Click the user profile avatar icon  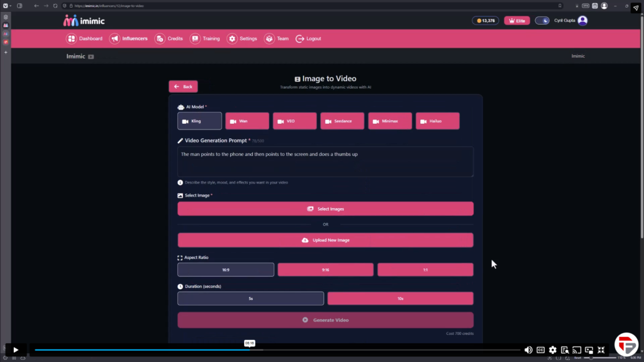(582, 21)
